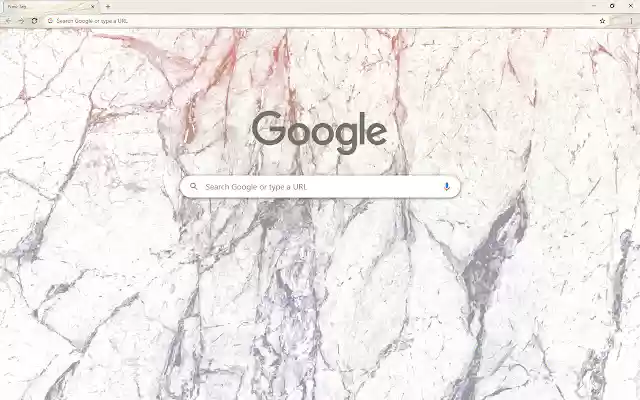This screenshot has height=400, width=640.
Task: Reload the current page
Action: click(34, 20)
